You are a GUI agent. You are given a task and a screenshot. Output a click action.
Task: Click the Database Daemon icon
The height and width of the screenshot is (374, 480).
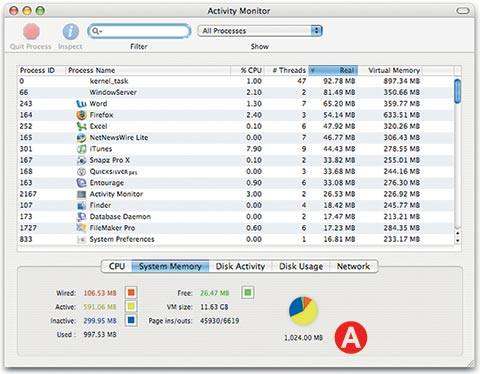[81, 217]
